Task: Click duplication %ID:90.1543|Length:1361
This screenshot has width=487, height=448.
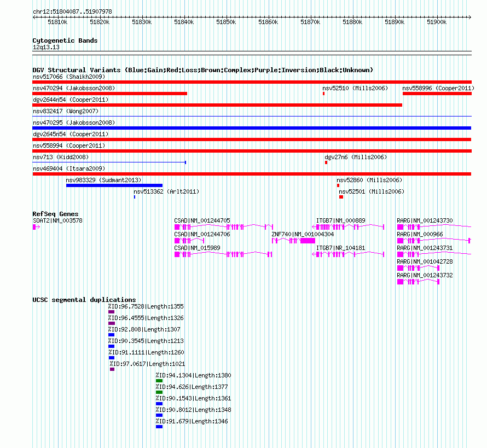Action: (x=159, y=404)
